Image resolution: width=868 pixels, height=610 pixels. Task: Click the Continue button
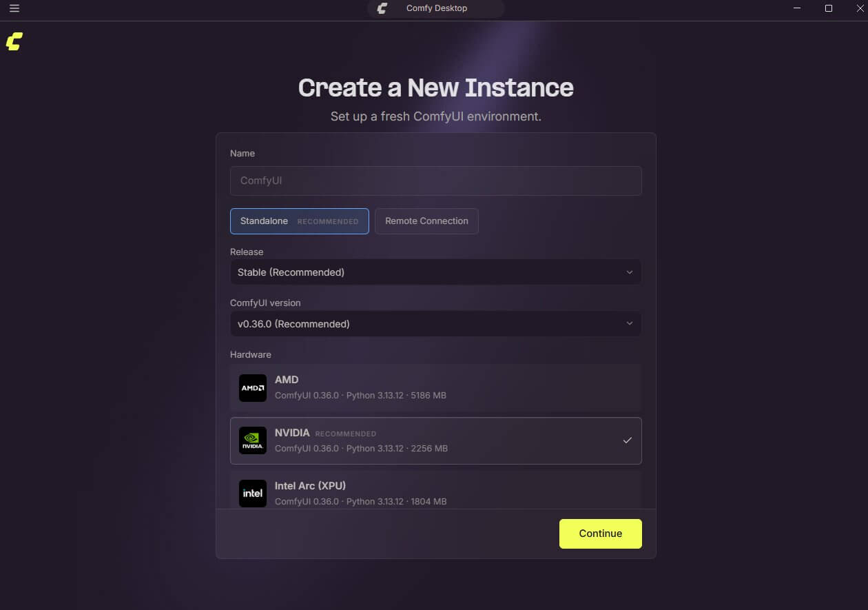coord(601,533)
